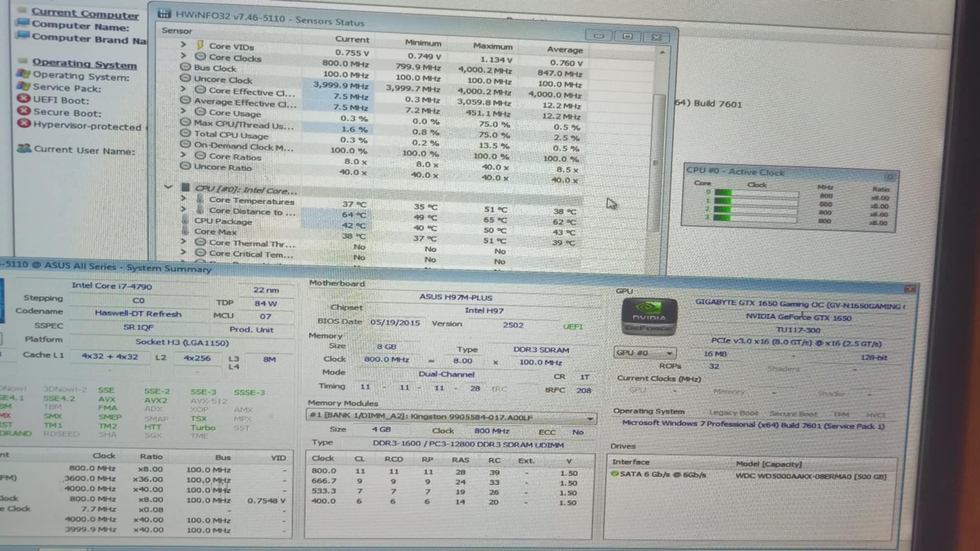Open the memory module BANK 1/DIMM_A2 dropdown
Image resolution: width=980 pixels, height=551 pixels.
589,419
